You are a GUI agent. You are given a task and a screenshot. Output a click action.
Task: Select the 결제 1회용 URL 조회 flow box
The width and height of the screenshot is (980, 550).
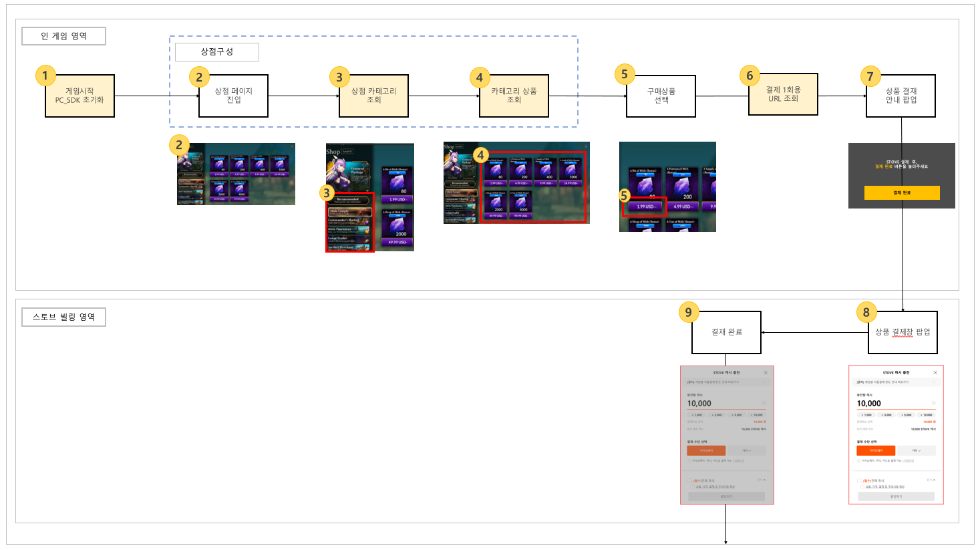click(784, 94)
